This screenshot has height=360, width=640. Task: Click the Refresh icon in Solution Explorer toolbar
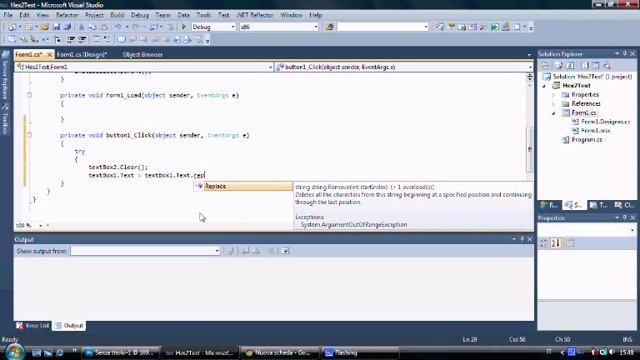pos(571,65)
